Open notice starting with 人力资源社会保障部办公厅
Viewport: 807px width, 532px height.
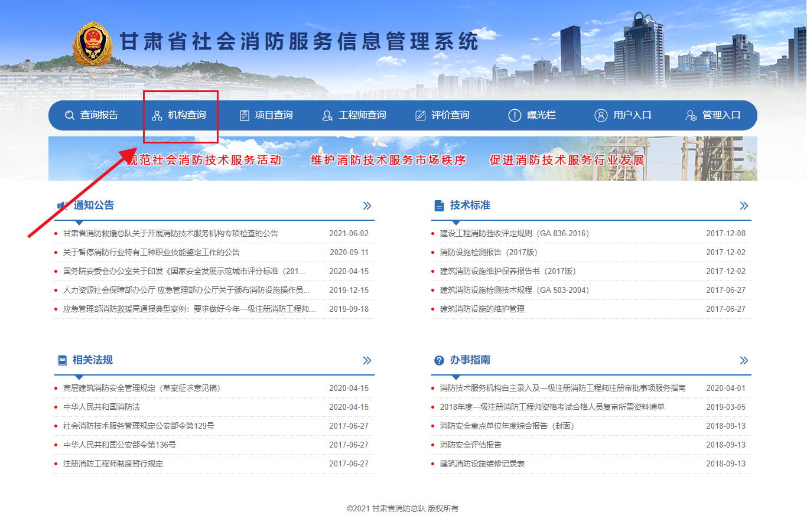(186, 291)
